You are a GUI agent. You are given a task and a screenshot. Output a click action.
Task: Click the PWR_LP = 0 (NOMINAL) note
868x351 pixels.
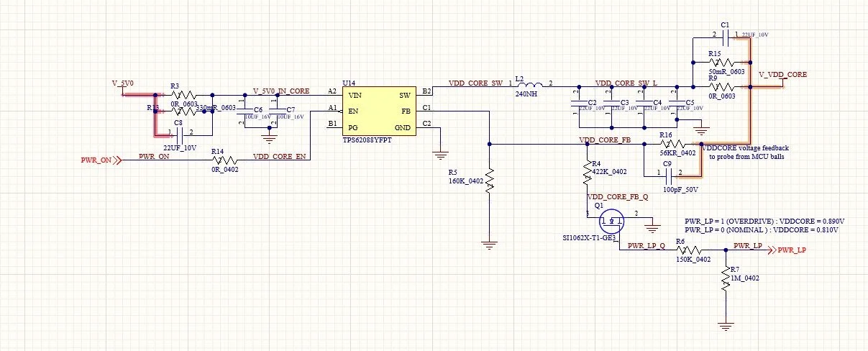coord(762,229)
